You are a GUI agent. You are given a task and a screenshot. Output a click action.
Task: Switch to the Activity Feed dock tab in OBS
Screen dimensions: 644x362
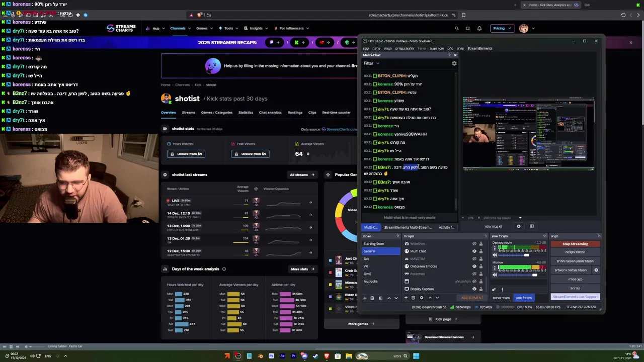click(x=446, y=227)
